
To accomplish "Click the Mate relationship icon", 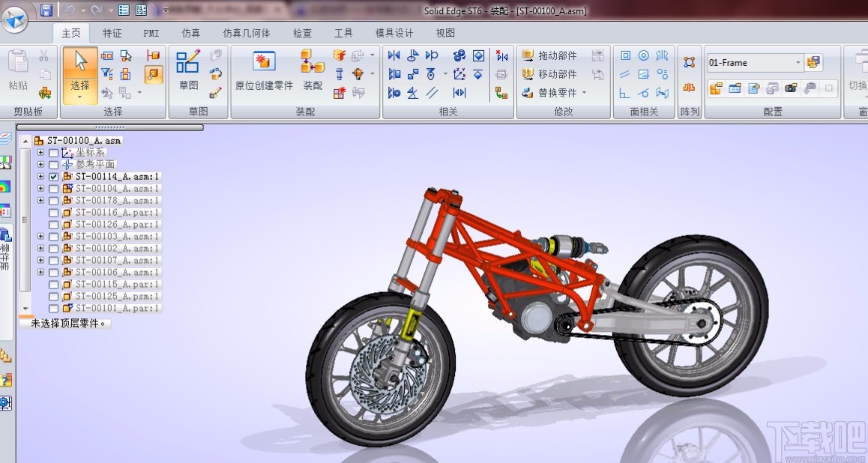I will [394, 55].
